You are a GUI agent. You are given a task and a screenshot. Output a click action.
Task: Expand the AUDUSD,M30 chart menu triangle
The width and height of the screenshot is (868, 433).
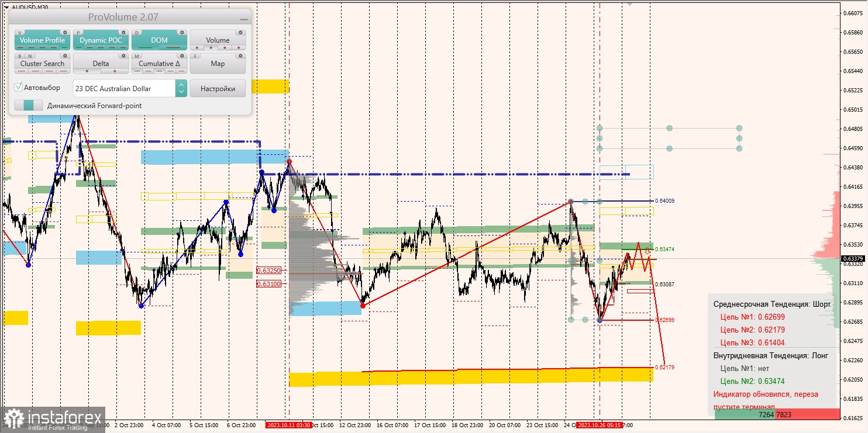point(6,7)
